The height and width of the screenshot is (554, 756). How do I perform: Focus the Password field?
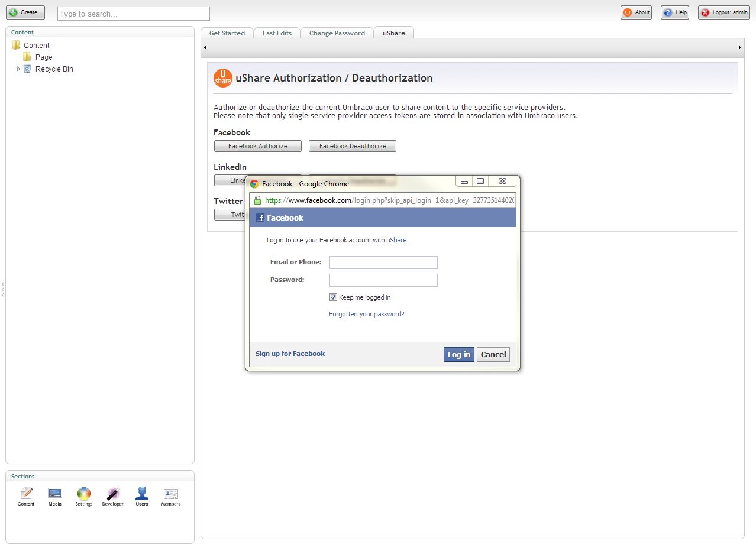(x=383, y=280)
